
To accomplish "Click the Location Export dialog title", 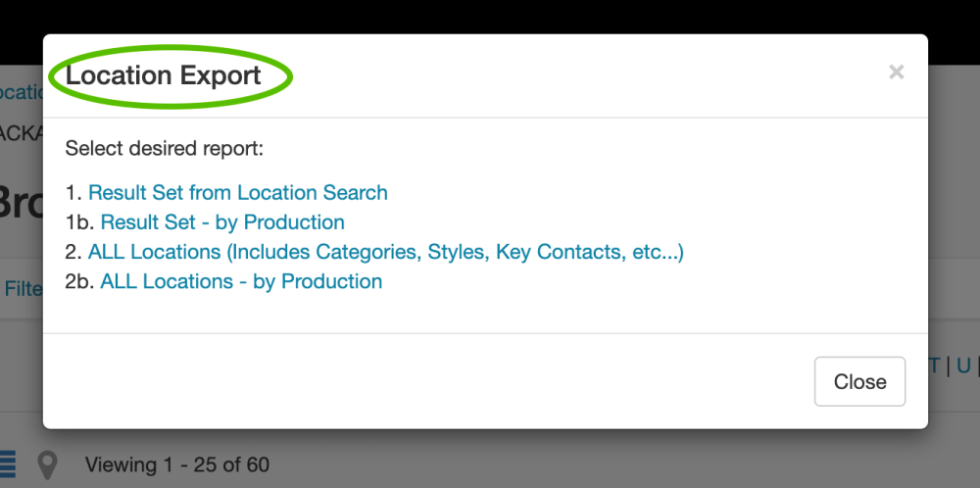I will click(164, 75).
